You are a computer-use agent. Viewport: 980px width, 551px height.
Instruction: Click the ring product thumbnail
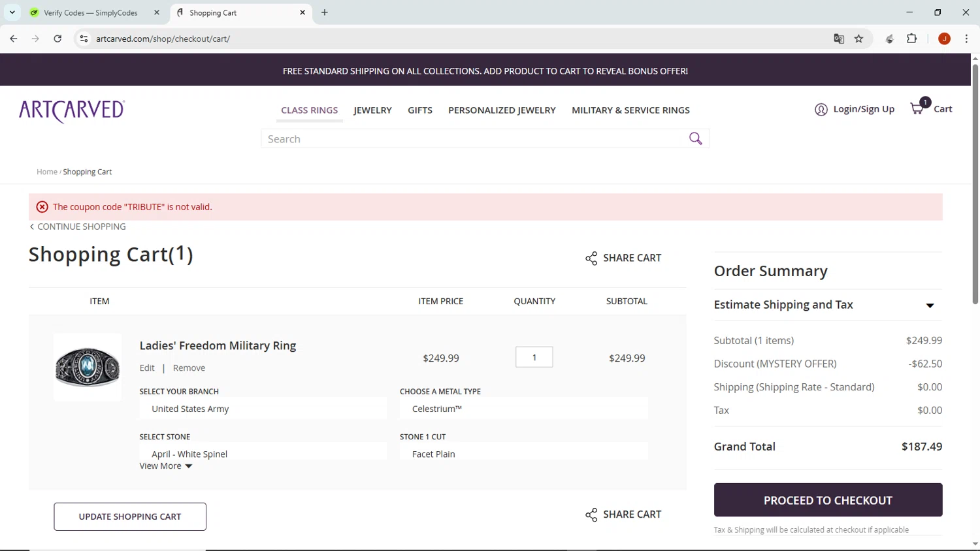pos(88,368)
